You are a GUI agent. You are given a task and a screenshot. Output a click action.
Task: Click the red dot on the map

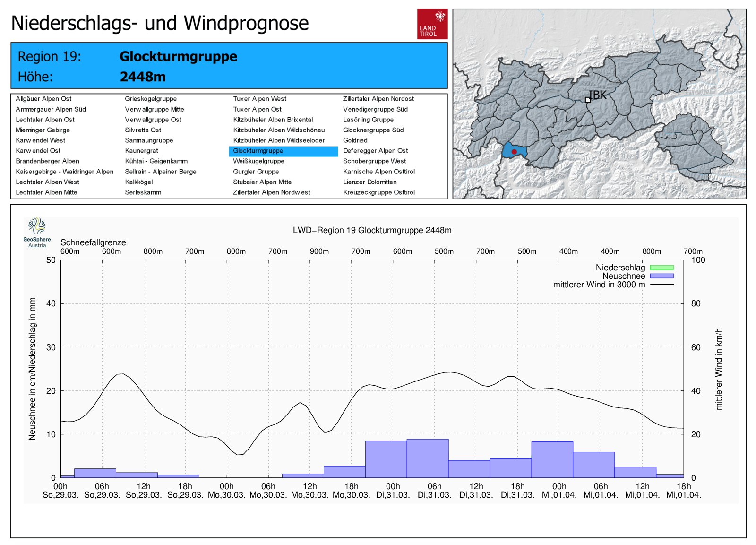pos(514,152)
